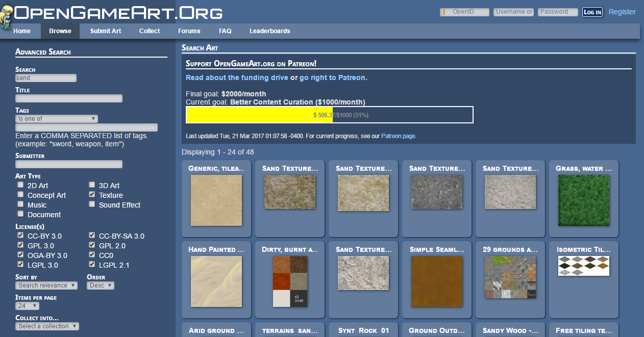Disable the CC-BY-SA 3.0 license
This screenshot has height=337, width=644.
[x=92, y=236]
